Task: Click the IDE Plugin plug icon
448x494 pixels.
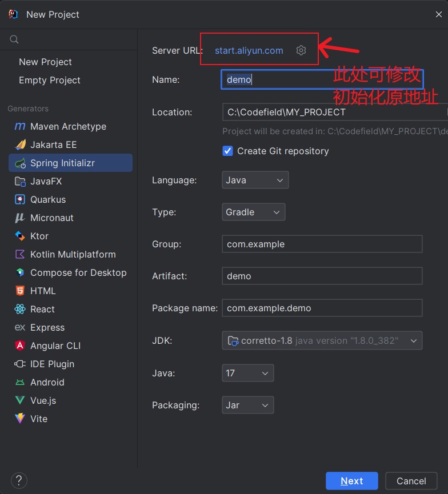Action: point(20,364)
